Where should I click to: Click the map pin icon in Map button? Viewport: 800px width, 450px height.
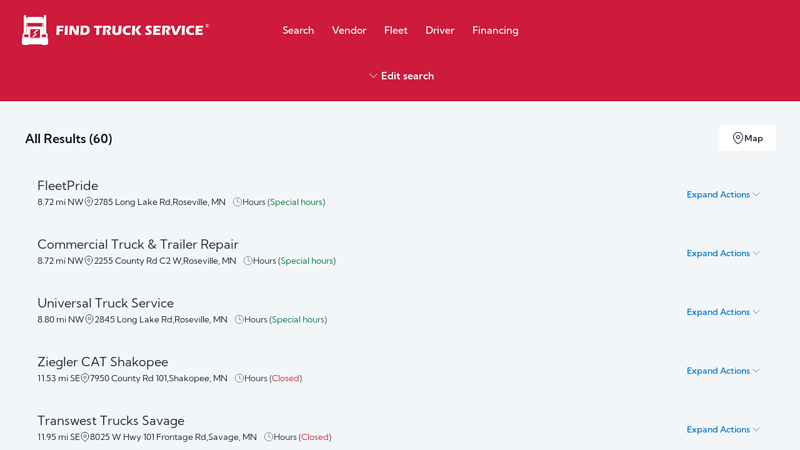[738, 138]
